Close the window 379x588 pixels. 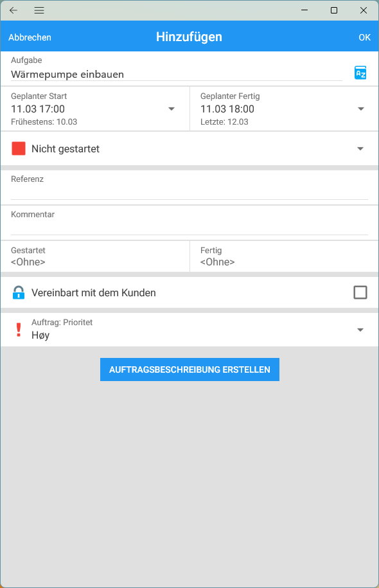[x=363, y=10]
